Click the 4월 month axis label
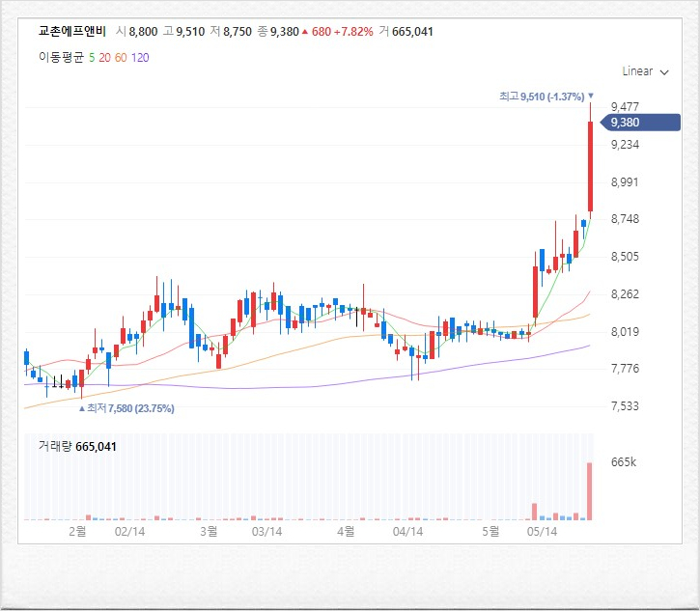The image size is (700, 611). (x=346, y=532)
